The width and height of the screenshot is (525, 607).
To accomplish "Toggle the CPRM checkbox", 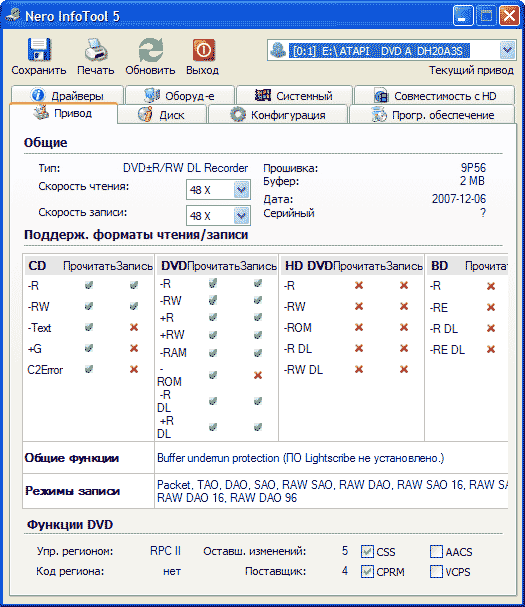I will 367,571.
